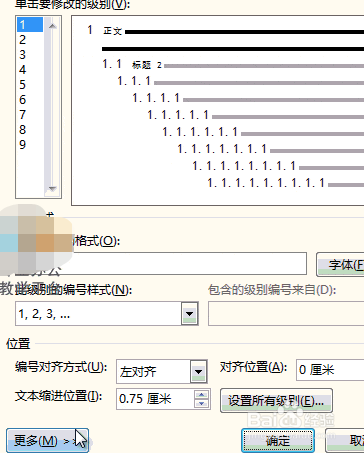Decrease text indent with the down stepper
Image resolution: width=364 pixels, height=453 pixels.
coord(201,404)
